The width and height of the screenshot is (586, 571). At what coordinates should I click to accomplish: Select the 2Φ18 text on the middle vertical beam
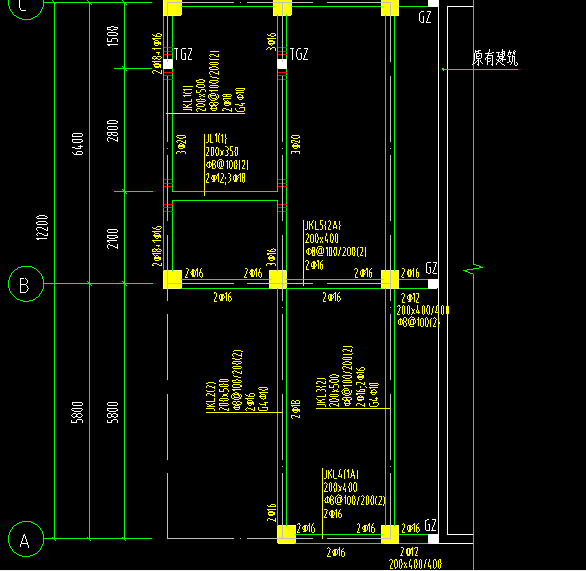point(296,409)
